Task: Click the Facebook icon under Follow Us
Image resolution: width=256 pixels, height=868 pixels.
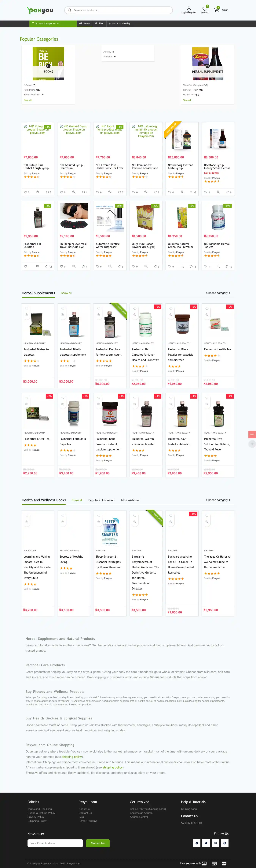Action: pos(197,843)
